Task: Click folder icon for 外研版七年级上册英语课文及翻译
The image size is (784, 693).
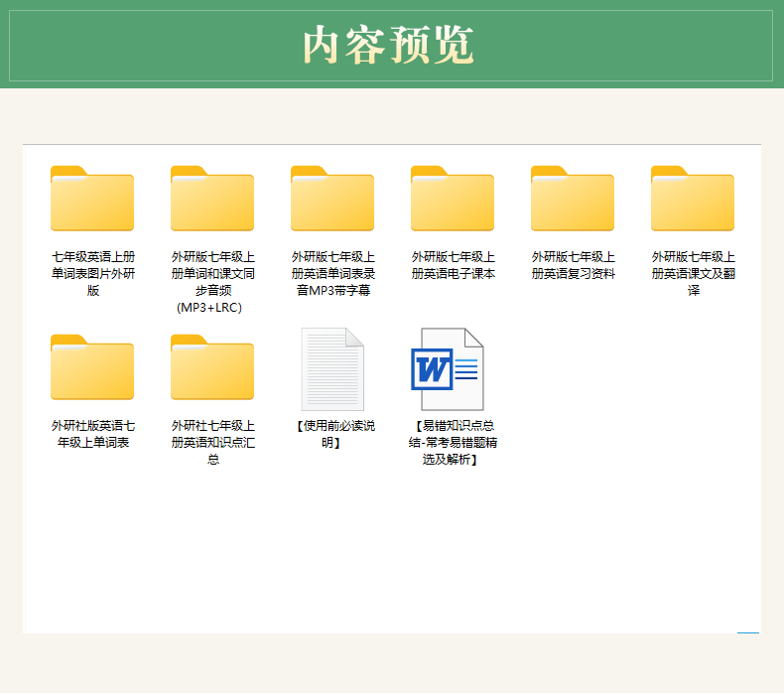Action: (693, 199)
